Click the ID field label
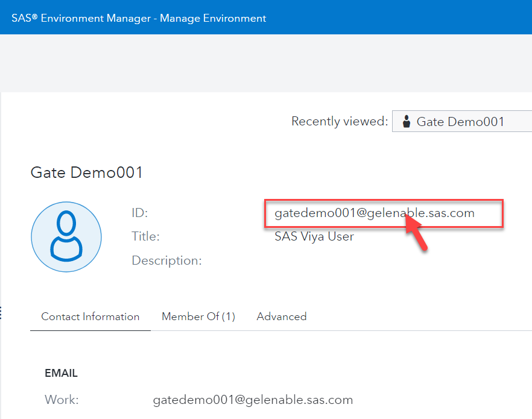This screenshot has height=419, width=532. (139, 213)
